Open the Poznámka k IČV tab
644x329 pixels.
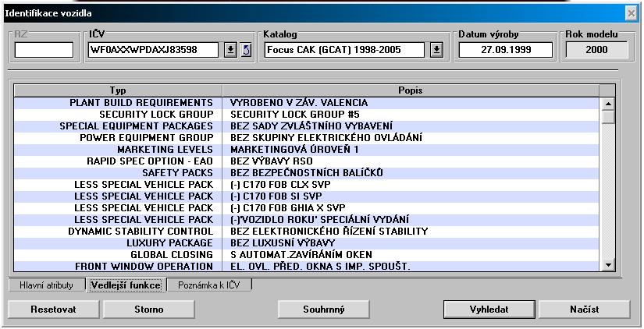click(x=210, y=285)
